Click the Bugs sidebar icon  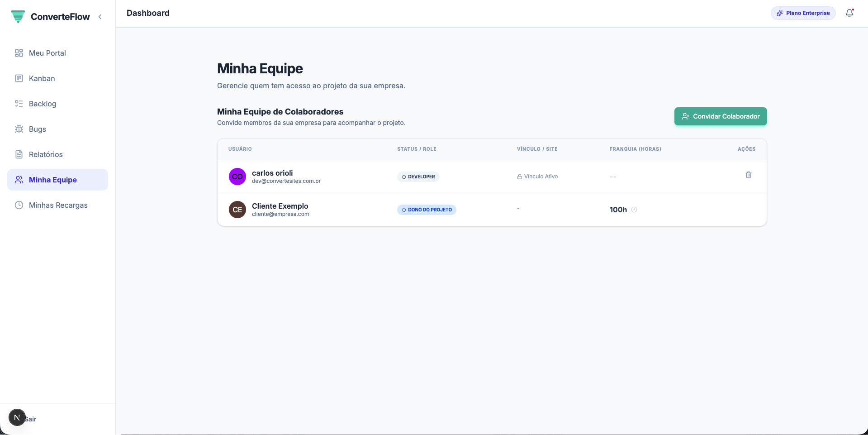point(19,129)
